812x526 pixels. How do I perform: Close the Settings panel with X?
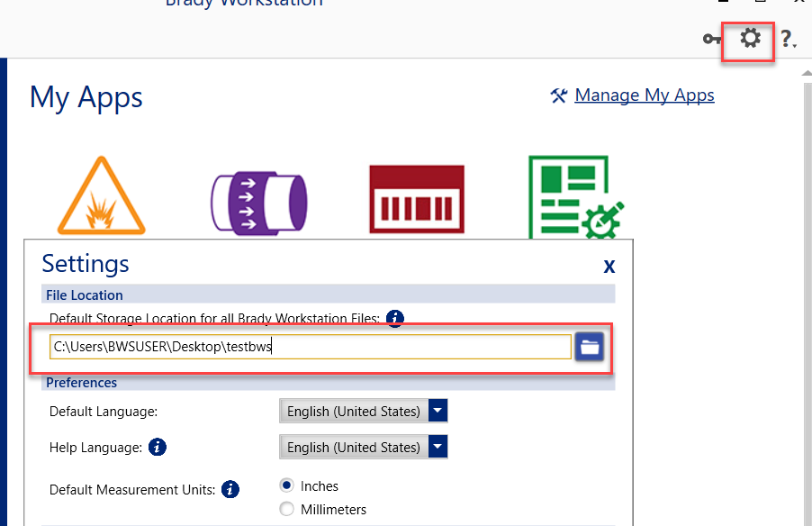tap(609, 267)
